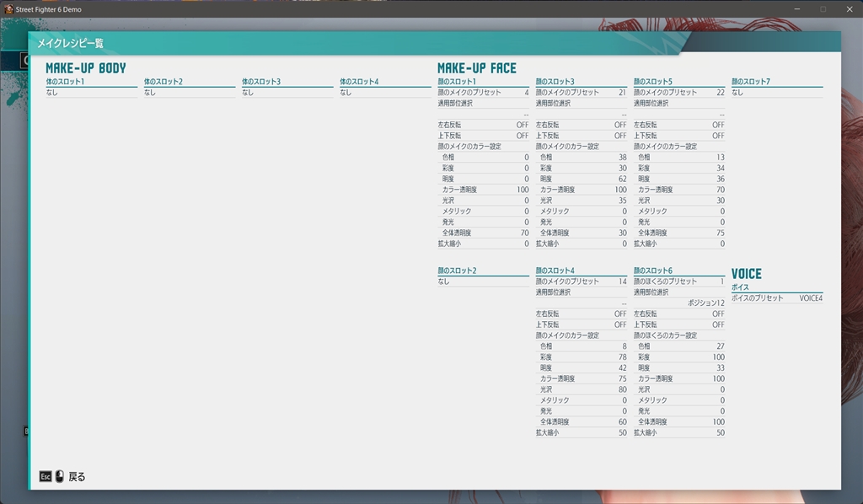Click the VOICE heading
863x504 pixels.
pyautogui.click(x=747, y=274)
